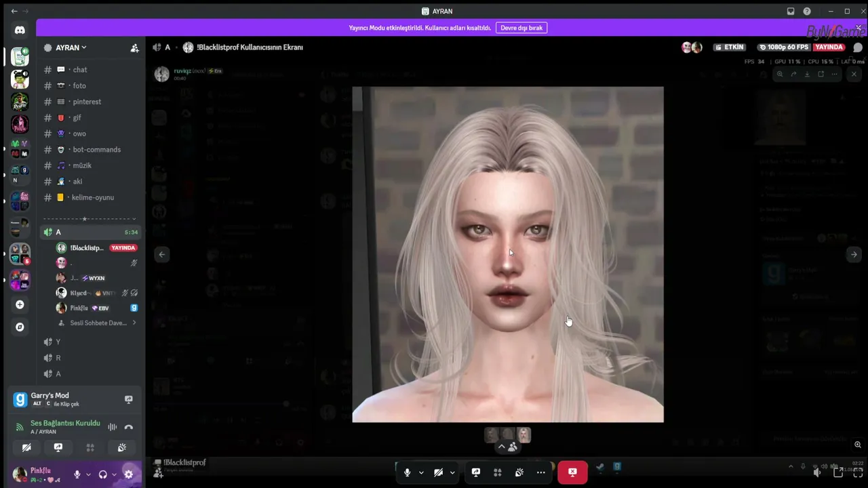Open more options in image viewer

(834, 74)
